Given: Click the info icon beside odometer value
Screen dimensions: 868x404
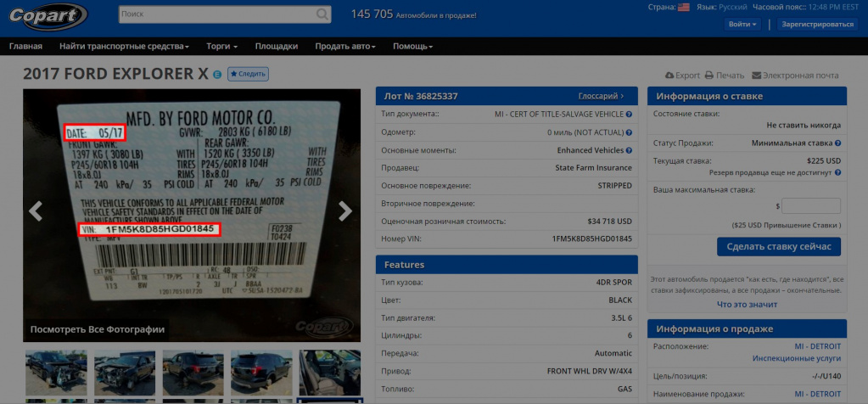Looking at the screenshot, I should pyautogui.click(x=629, y=132).
